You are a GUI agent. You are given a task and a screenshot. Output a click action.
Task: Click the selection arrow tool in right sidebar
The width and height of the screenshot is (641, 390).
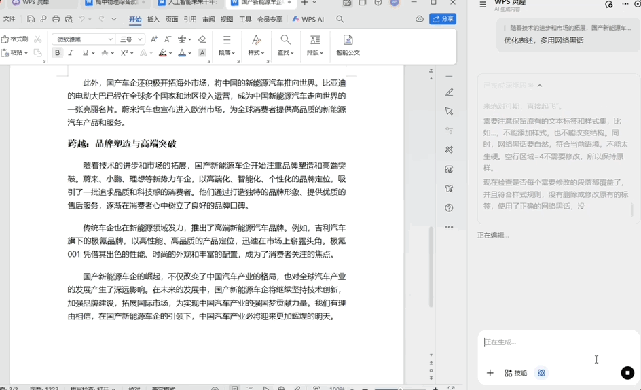[x=449, y=111]
